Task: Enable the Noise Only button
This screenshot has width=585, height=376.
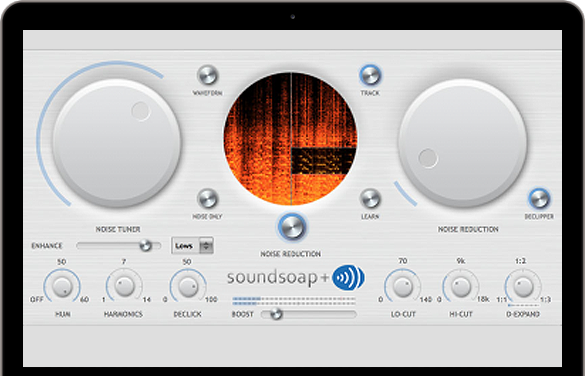Action: coord(207,199)
